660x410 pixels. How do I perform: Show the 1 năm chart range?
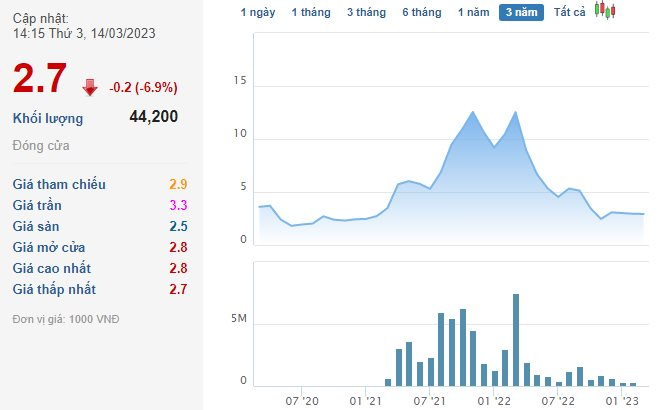[x=473, y=12]
